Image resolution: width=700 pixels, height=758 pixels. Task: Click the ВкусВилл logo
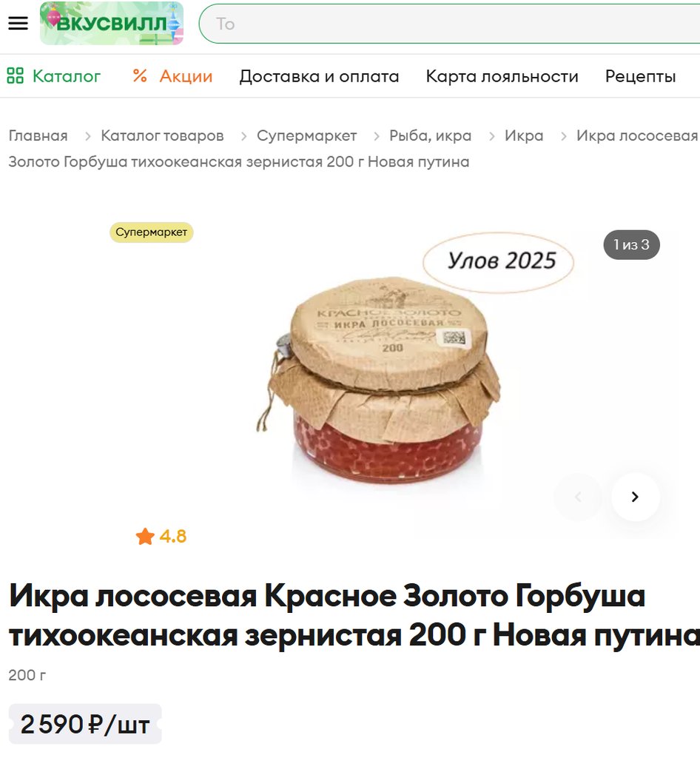112,23
